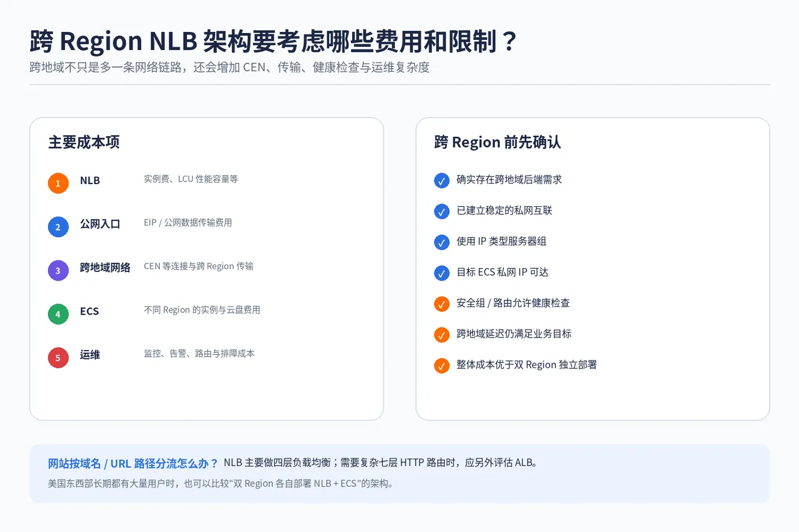Click the description 不同 Region 的实例与云盘费用
799x532 pixels.
[x=202, y=310]
